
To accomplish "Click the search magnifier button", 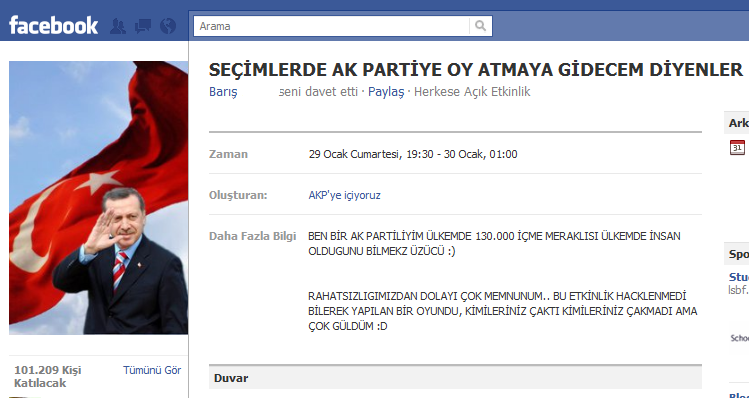I will coord(480,26).
